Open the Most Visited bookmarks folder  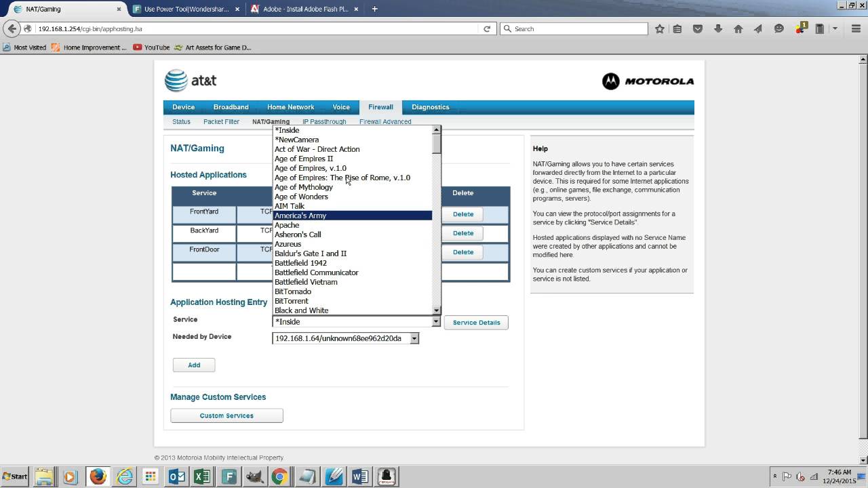tap(25, 47)
